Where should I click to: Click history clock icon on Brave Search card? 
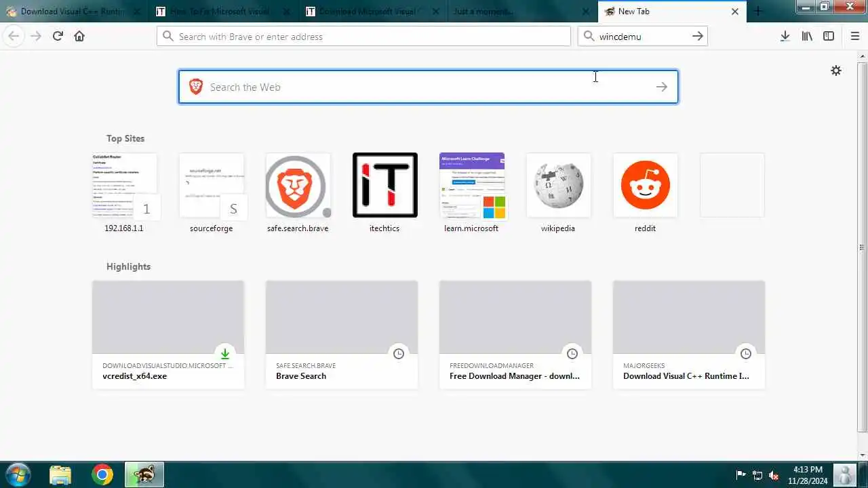pyautogui.click(x=399, y=354)
